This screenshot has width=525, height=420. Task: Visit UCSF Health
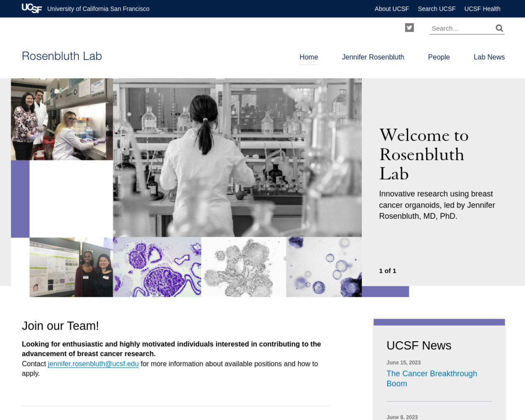[482, 9]
